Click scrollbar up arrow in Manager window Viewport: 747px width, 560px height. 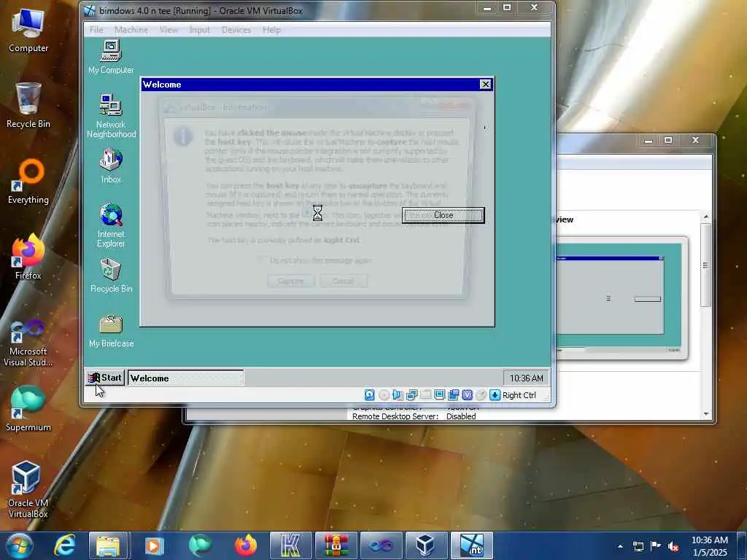(x=706, y=217)
